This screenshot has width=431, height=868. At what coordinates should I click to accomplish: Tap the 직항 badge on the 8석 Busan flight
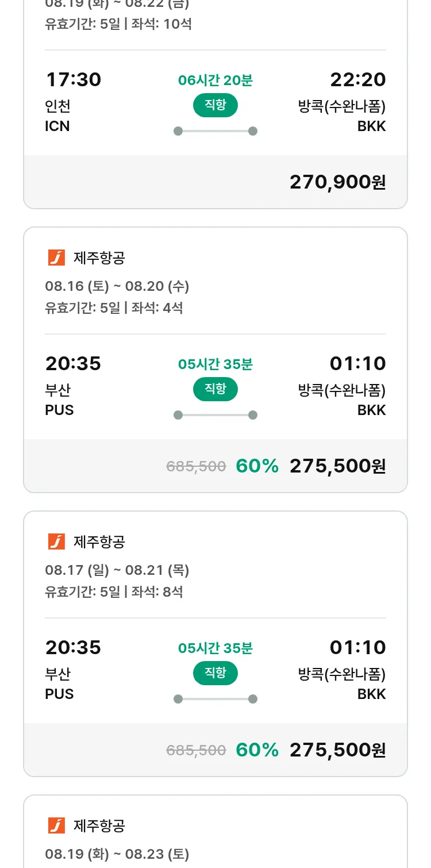(x=215, y=673)
